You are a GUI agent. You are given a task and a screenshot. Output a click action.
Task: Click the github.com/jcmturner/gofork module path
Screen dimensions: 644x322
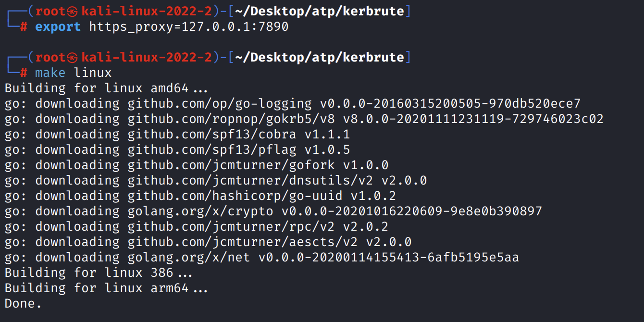tap(231, 165)
